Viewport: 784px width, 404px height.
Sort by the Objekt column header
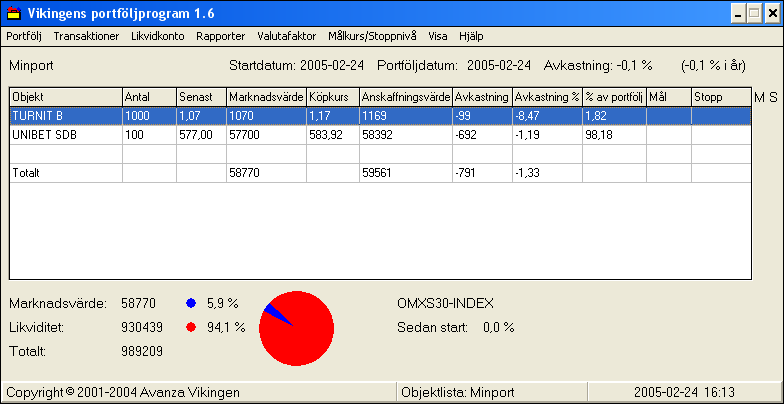(66, 97)
